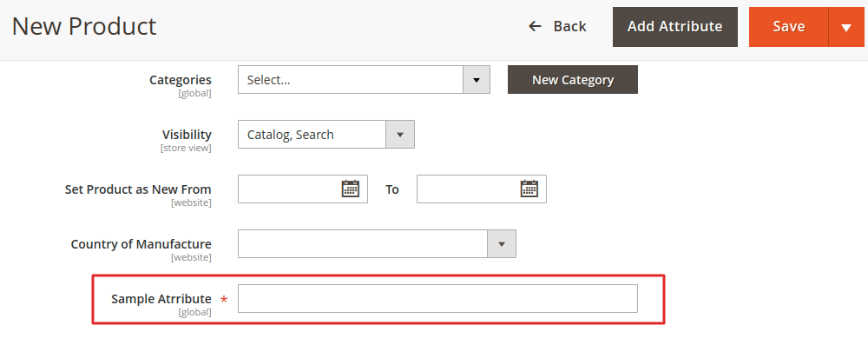Open the Add Attribute dialog
The height and width of the screenshot is (345, 868).
674,27
